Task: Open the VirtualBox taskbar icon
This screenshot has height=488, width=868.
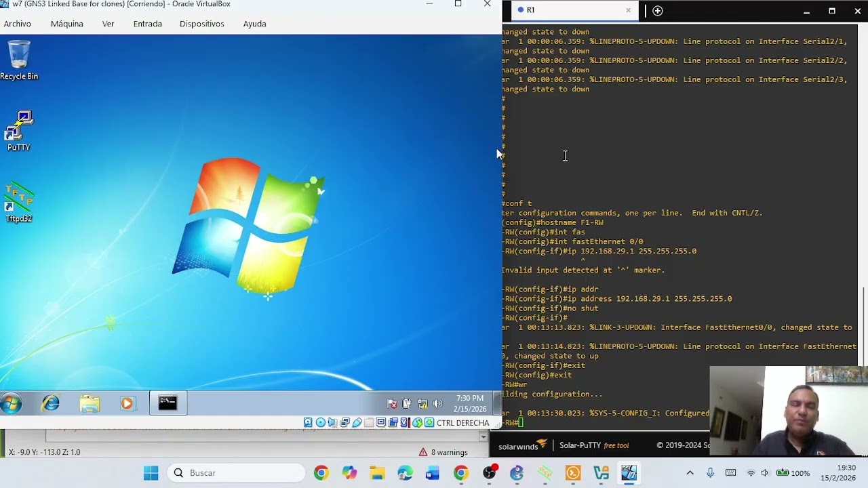Action: coord(629,472)
